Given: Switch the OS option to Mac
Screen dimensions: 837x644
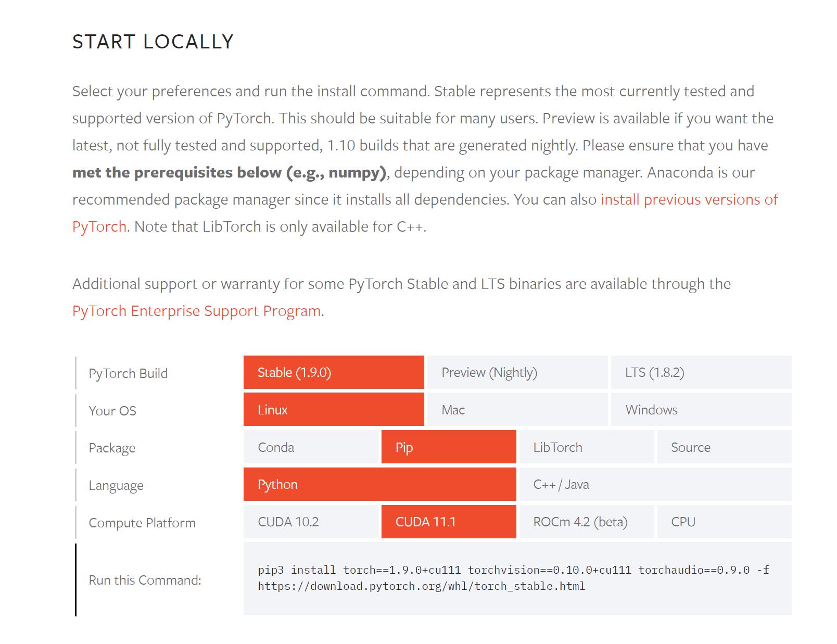Looking at the screenshot, I should (x=517, y=410).
